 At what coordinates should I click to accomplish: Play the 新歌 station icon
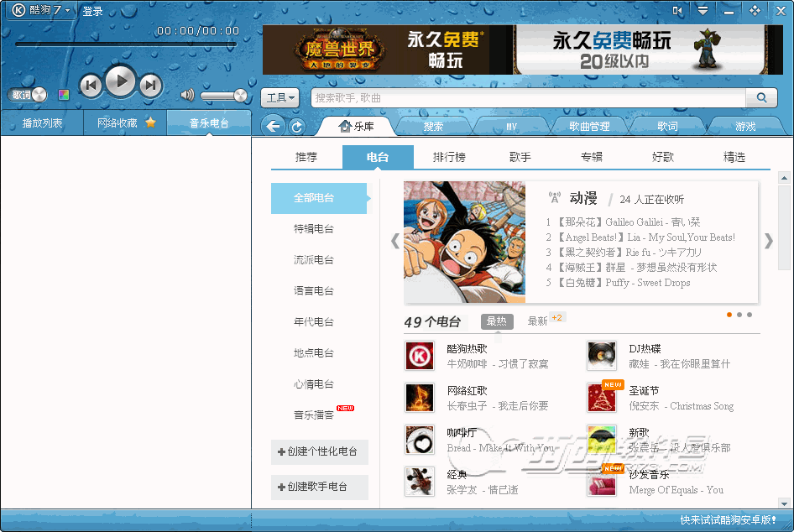pos(602,440)
